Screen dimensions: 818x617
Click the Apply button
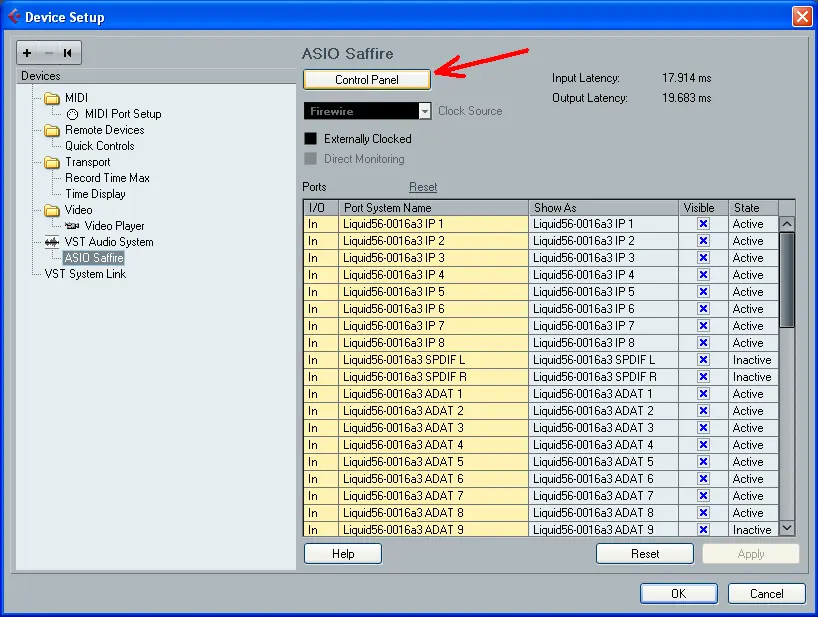(751, 554)
